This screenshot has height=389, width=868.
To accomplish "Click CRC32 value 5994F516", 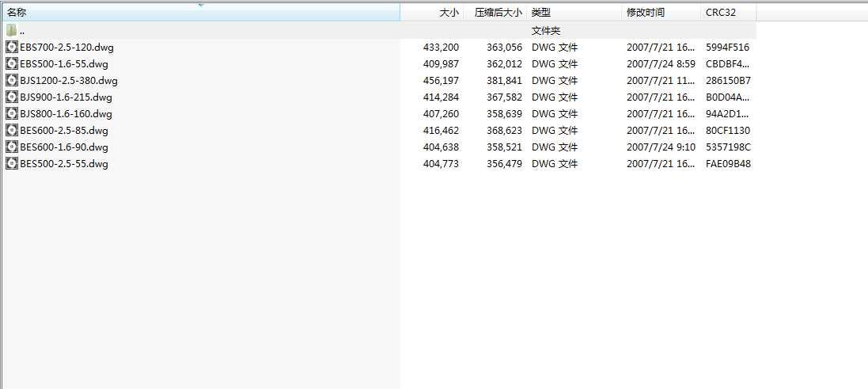I will (727, 47).
